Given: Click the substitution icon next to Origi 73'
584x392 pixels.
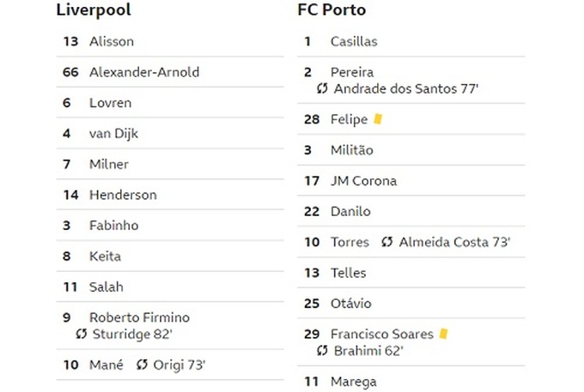Looking at the screenshot, I should [142, 365].
